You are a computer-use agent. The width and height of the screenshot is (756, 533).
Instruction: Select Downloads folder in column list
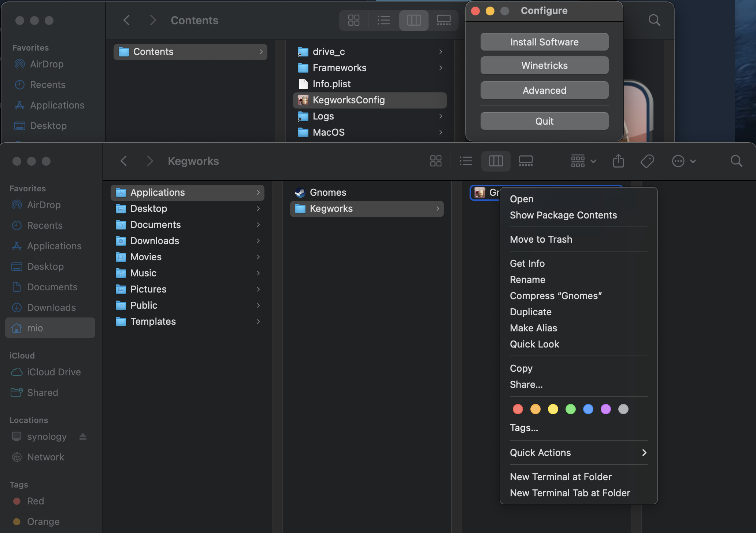(155, 241)
